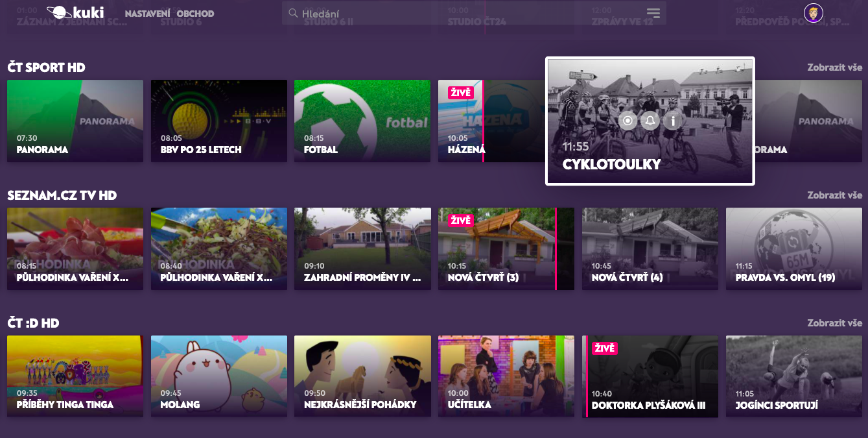Image resolution: width=868 pixels, height=438 pixels.
Task: Open the ČT :D HD channel heading
Action: pyautogui.click(x=34, y=323)
